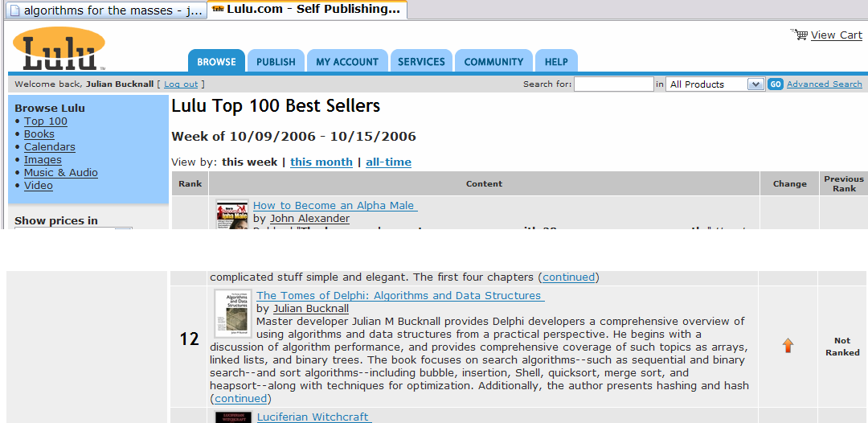Open Images in the Browse Lulu sidebar

coord(43,159)
